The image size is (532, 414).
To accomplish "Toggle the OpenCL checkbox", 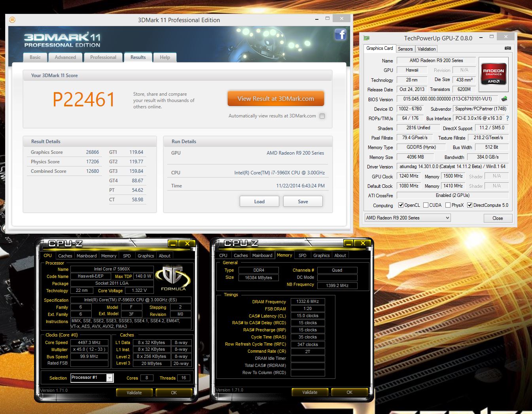I will click(x=401, y=205).
